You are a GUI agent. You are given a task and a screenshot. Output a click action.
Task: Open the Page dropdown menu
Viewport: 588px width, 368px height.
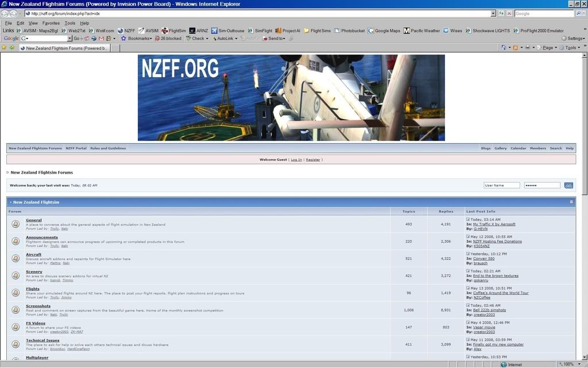(550, 48)
